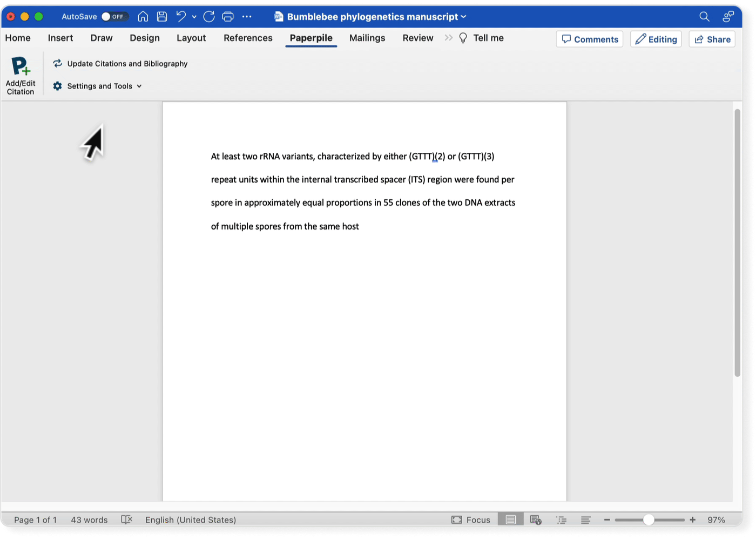Click the Print icon in title bar

(x=228, y=17)
